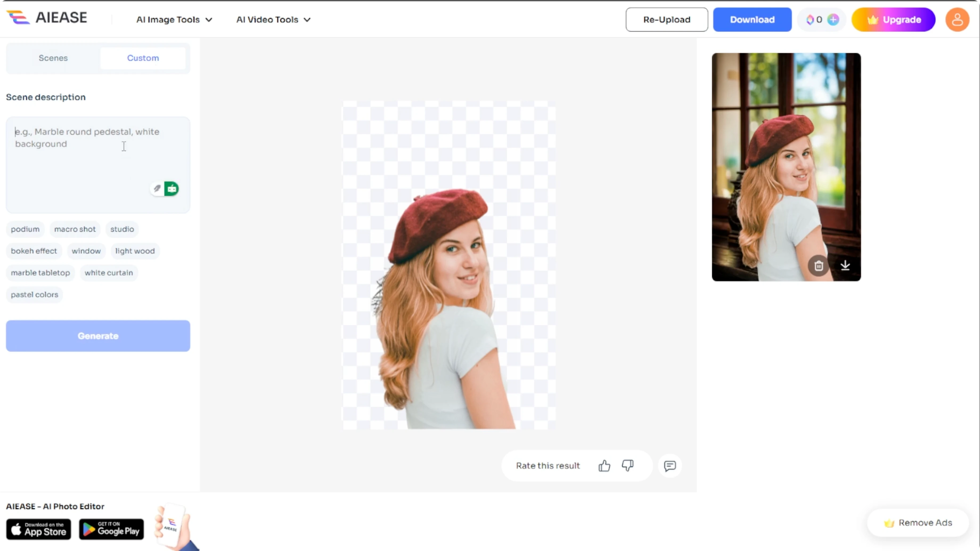The height and width of the screenshot is (551, 980).
Task: Choose the marble tabletop tag
Action: pyautogui.click(x=40, y=273)
